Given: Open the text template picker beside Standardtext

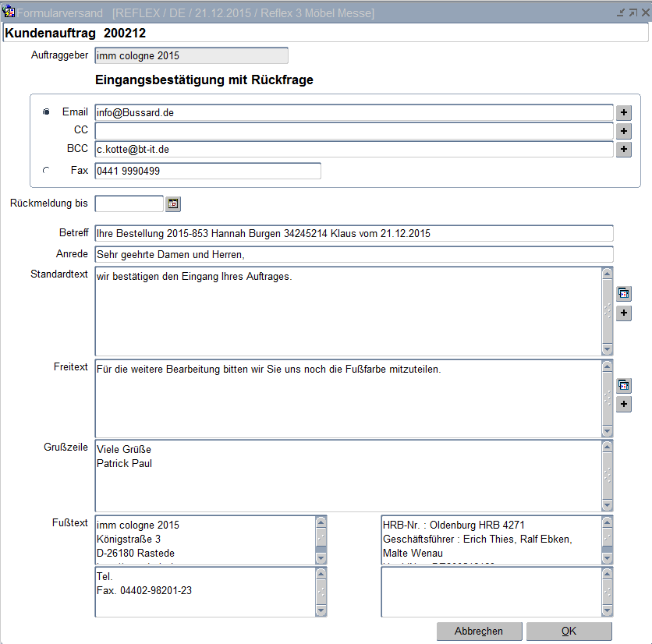Looking at the screenshot, I should (x=624, y=294).
